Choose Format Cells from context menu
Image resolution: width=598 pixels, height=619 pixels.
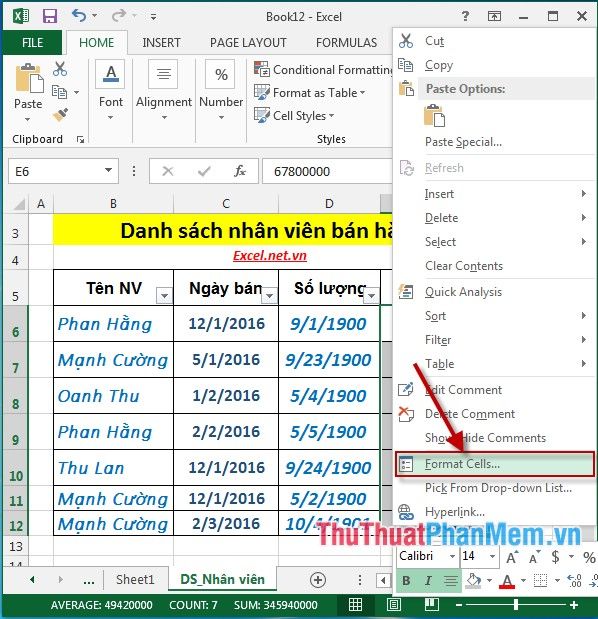495,464
